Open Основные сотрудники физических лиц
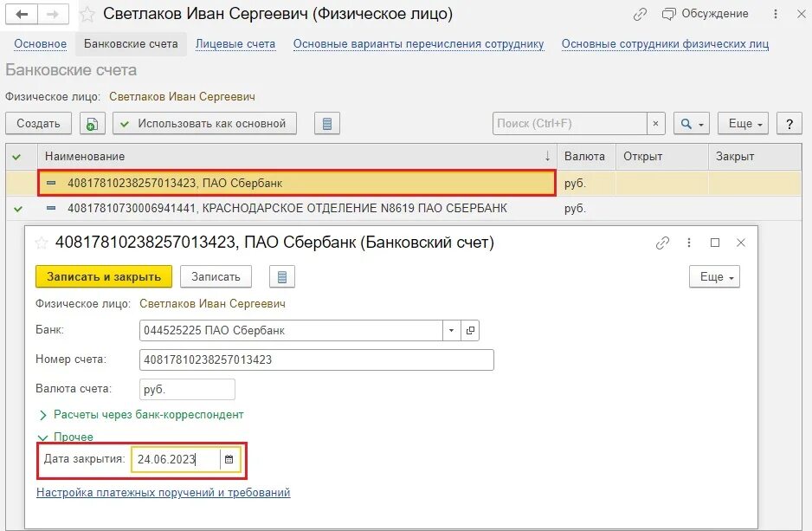Viewport: 812px width, 531px height. pyautogui.click(x=665, y=44)
